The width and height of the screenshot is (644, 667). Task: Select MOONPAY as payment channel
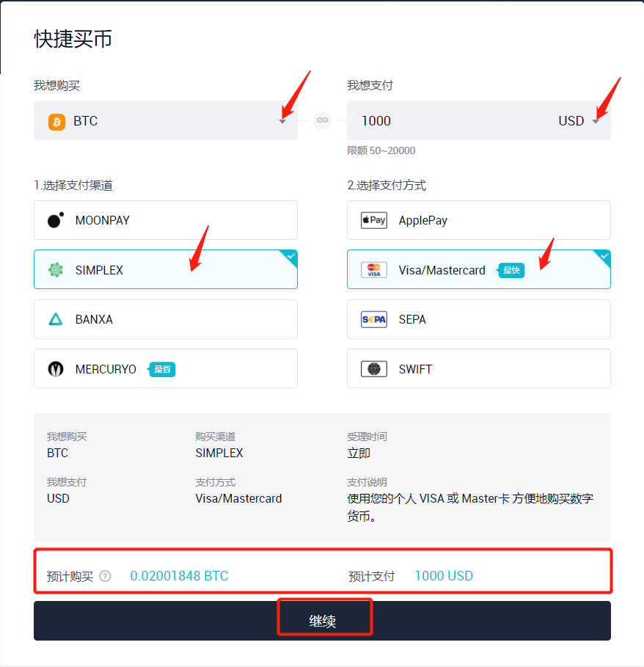(x=166, y=220)
